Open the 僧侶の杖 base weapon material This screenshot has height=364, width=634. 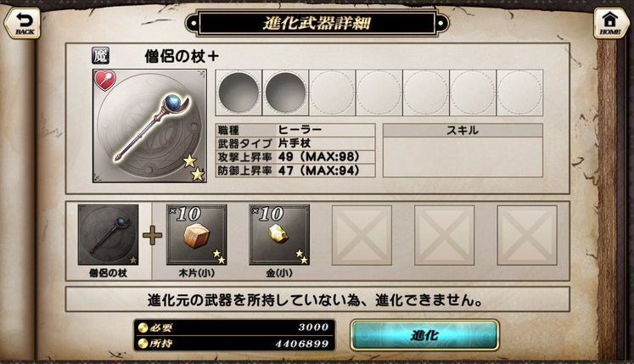point(109,235)
